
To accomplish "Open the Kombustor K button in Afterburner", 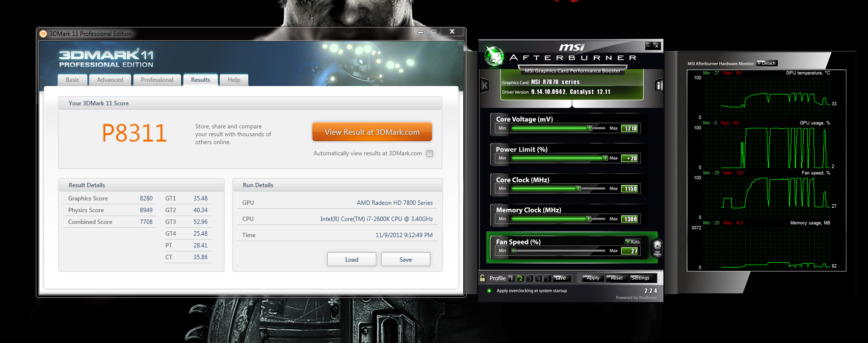I will tap(485, 85).
